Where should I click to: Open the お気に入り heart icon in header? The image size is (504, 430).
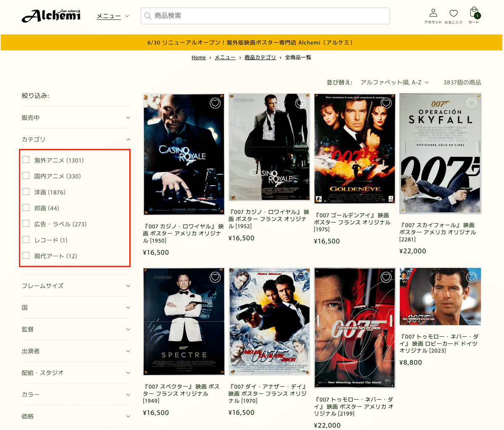pos(453,13)
